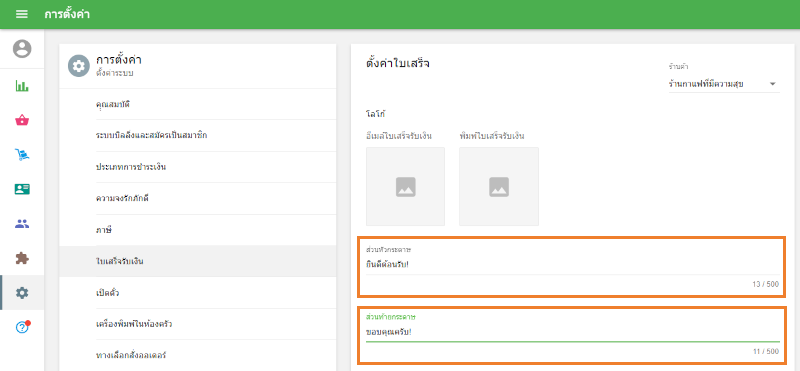Open the user account profile icon

coord(22,49)
